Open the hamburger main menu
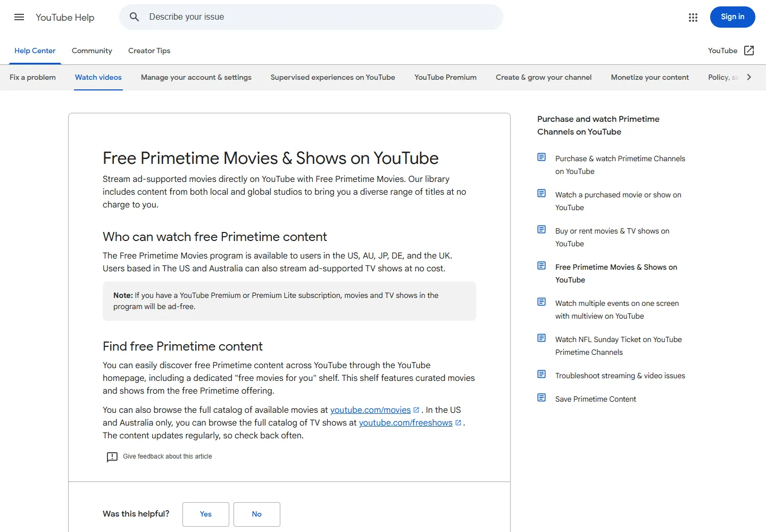The image size is (766, 532). 19,17
